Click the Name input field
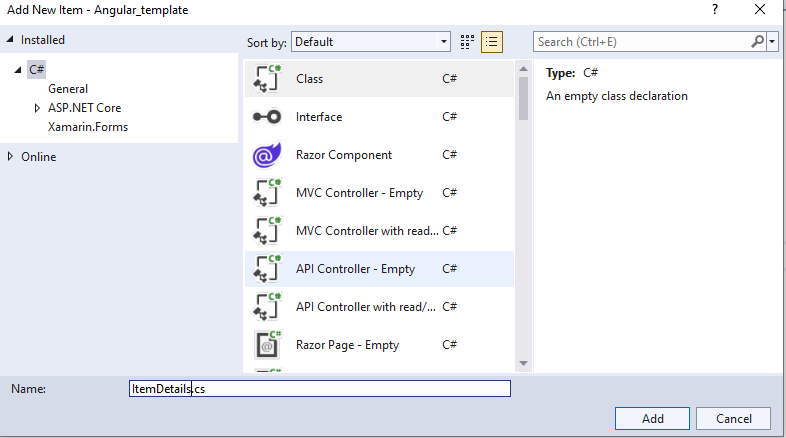The height and width of the screenshot is (438, 786). coord(320,388)
